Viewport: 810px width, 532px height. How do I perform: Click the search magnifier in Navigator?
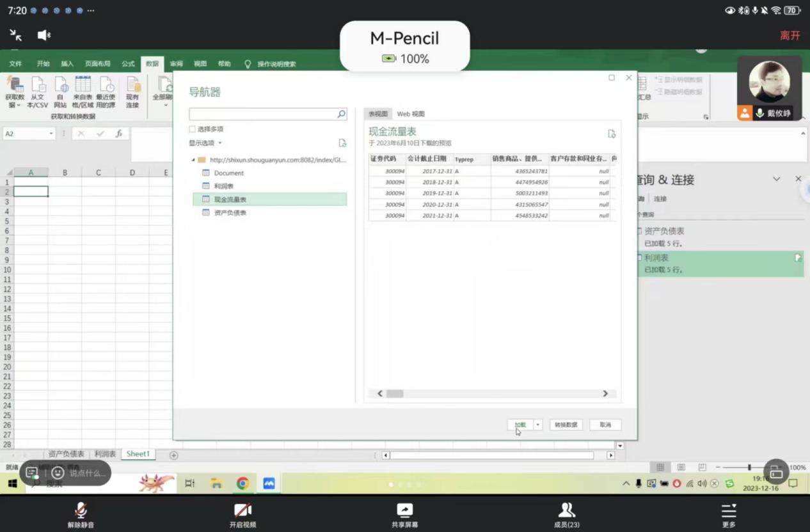pos(342,114)
